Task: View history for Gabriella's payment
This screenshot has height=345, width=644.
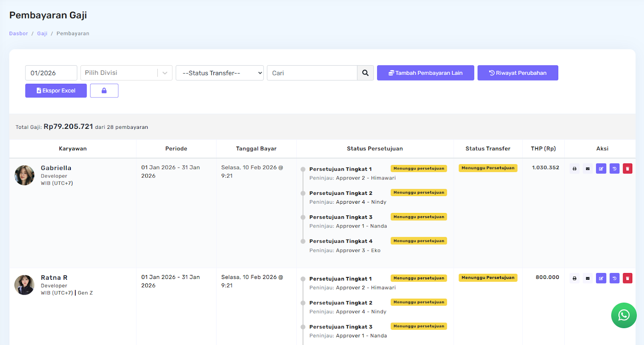Action: click(614, 169)
